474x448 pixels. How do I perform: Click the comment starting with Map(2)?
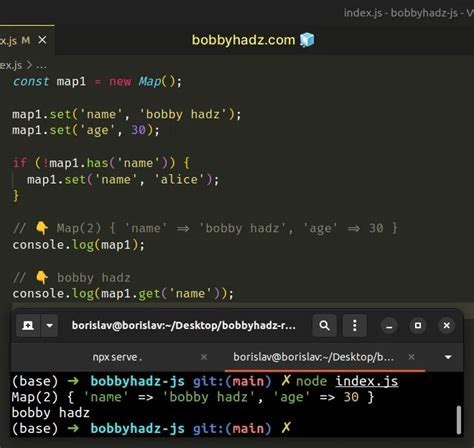tap(205, 228)
